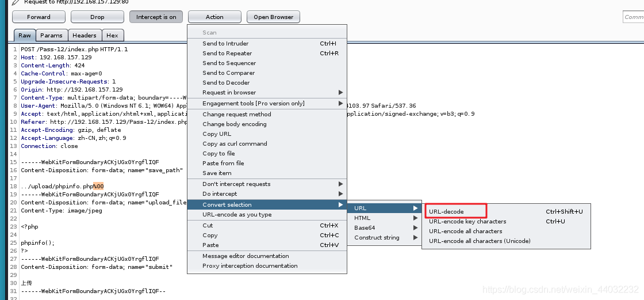Switch to the Raw tab

[25, 35]
